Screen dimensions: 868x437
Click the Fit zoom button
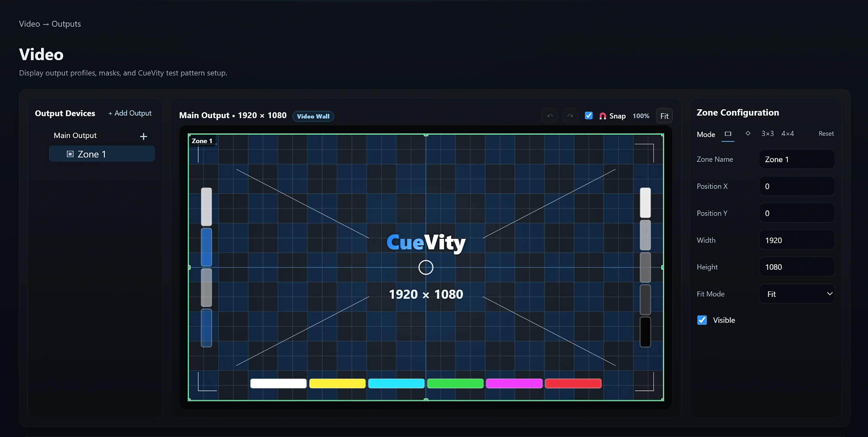(664, 116)
